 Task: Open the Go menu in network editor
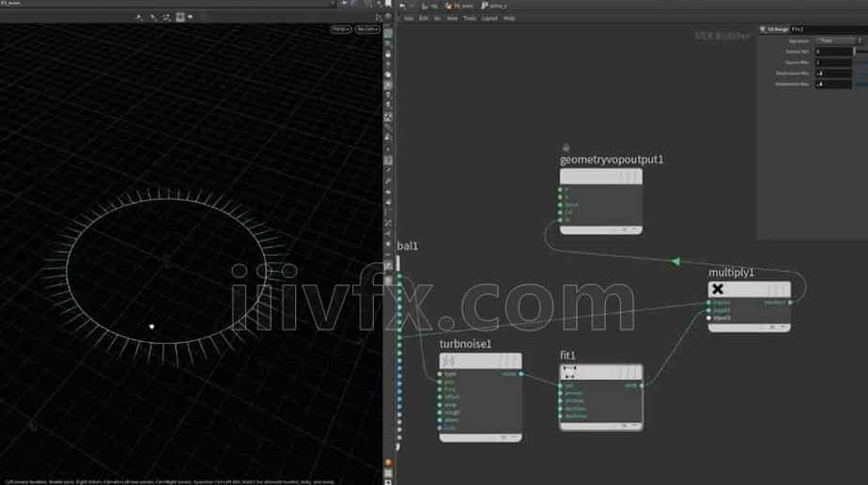coord(438,18)
